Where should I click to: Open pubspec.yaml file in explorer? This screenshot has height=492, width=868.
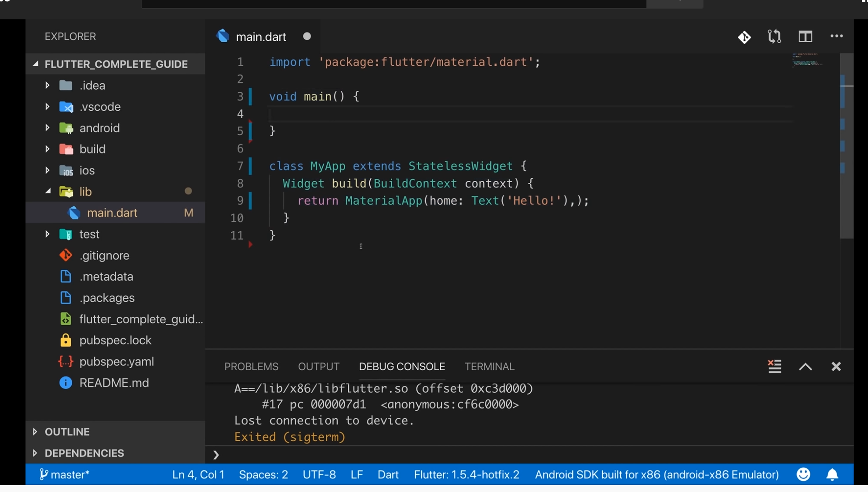coord(117,362)
